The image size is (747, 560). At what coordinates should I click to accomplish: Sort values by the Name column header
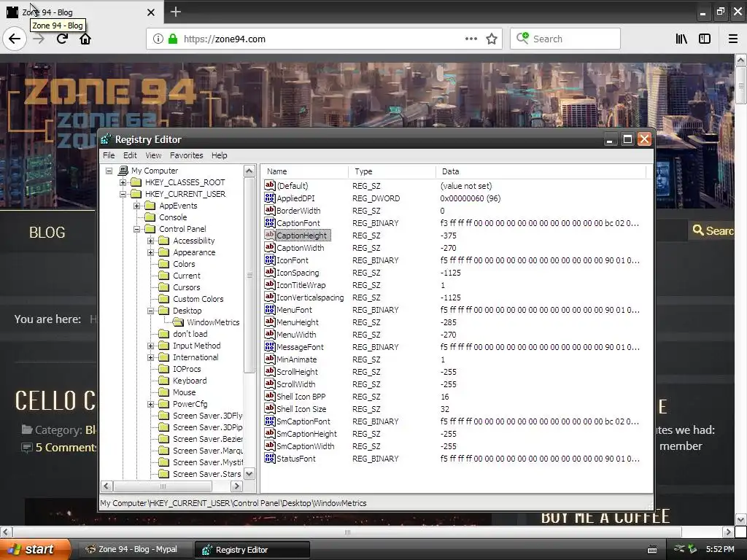tap(304, 171)
